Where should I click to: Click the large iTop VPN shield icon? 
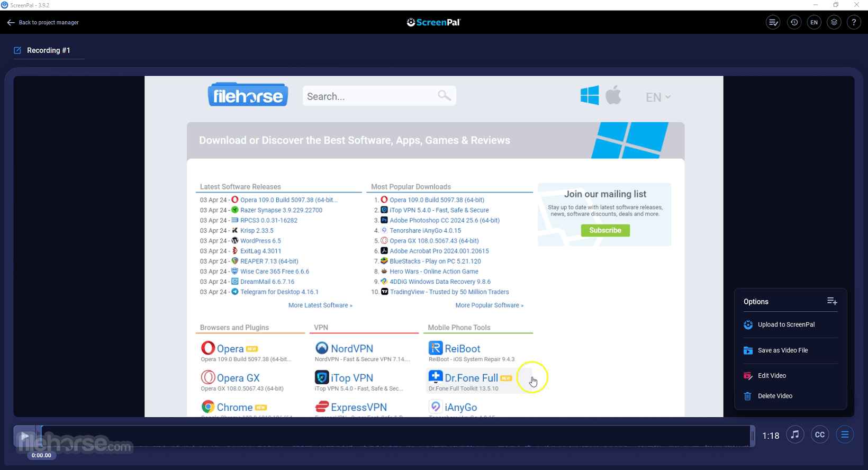pos(322,377)
